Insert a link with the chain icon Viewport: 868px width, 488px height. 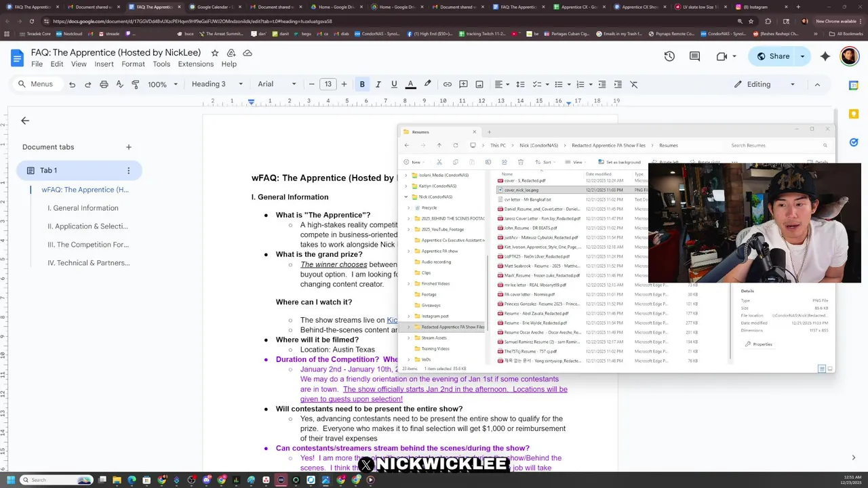point(448,84)
